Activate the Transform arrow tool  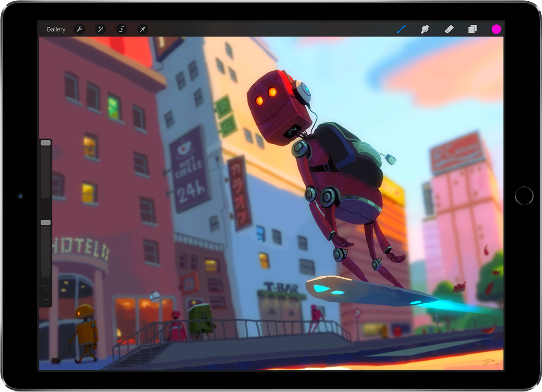pos(143,29)
